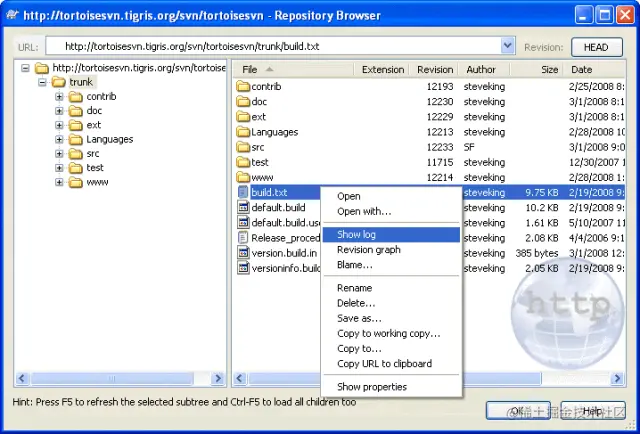
Task: Sort by the Date column header
Action: [594, 70]
